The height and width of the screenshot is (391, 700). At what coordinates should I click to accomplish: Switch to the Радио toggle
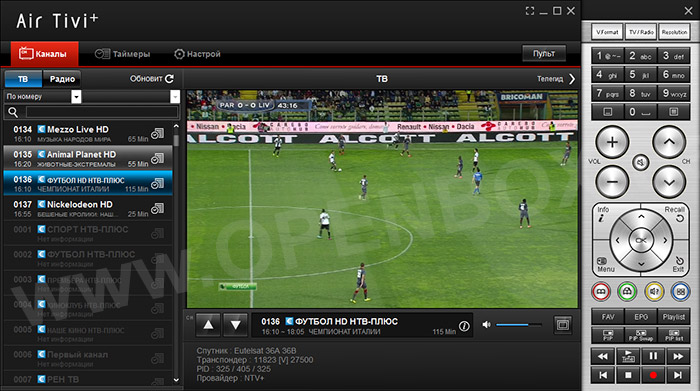coord(62,79)
